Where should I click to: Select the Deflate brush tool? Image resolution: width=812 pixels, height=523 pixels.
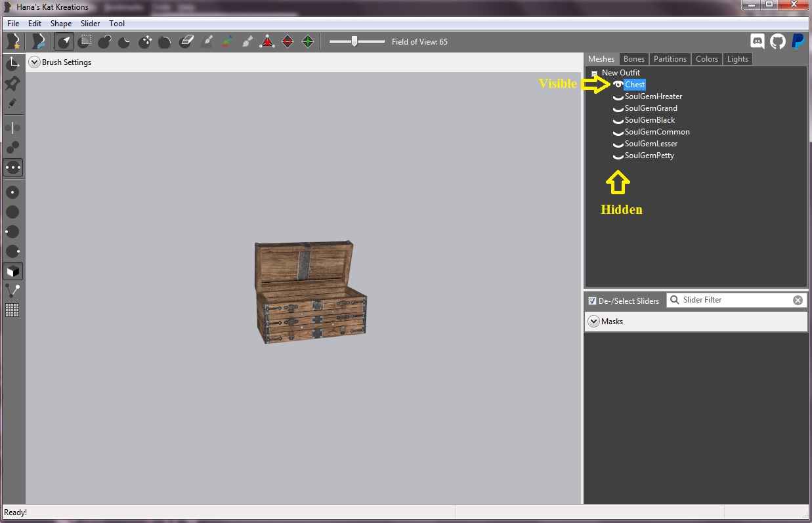124,41
